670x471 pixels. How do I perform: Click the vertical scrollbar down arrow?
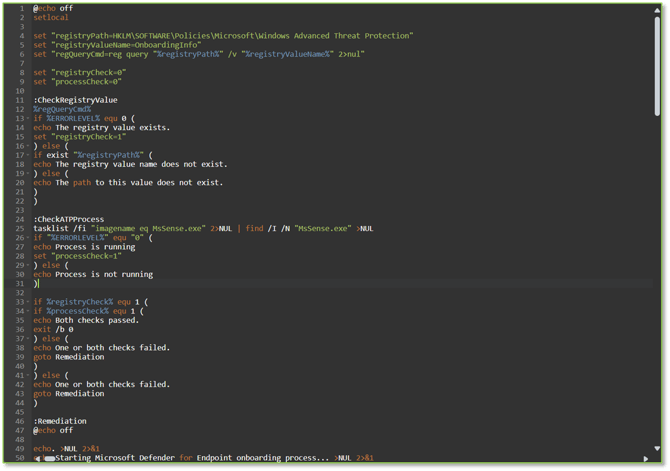coord(657,448)
